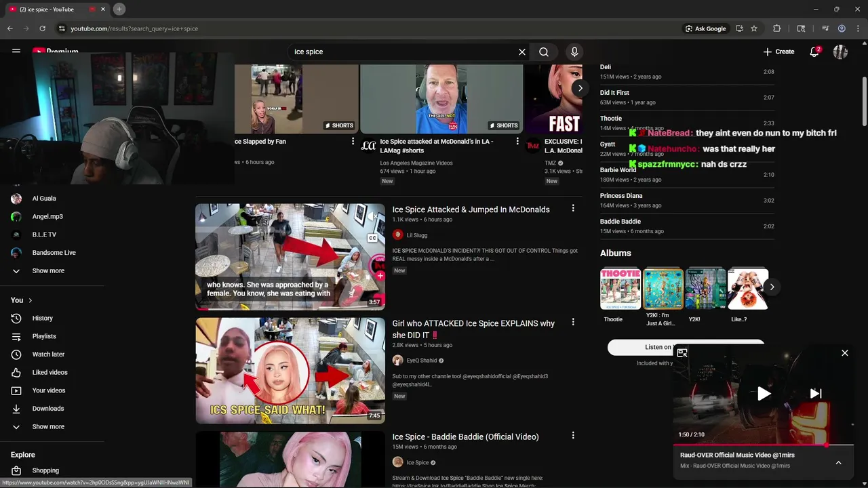Open Lil Slugg channel link

(416, 235)
